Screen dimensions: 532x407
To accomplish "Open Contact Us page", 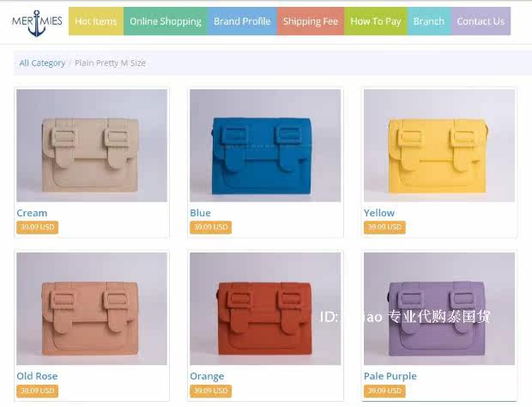I will click(x=481, y=21).
